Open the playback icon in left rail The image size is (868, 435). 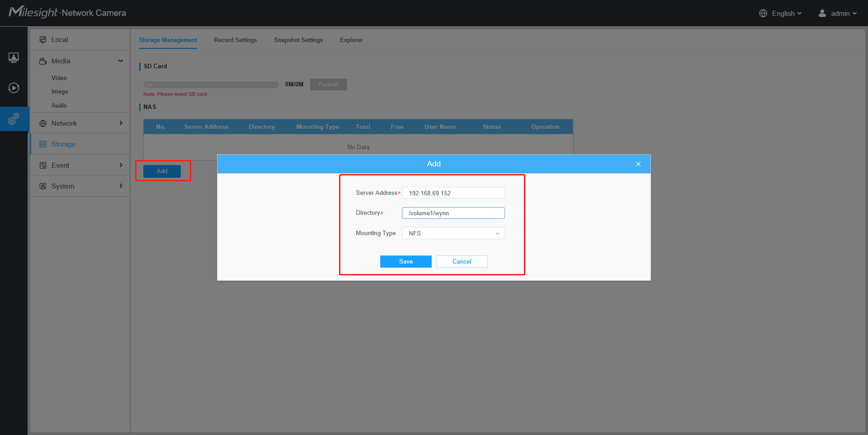14,88
